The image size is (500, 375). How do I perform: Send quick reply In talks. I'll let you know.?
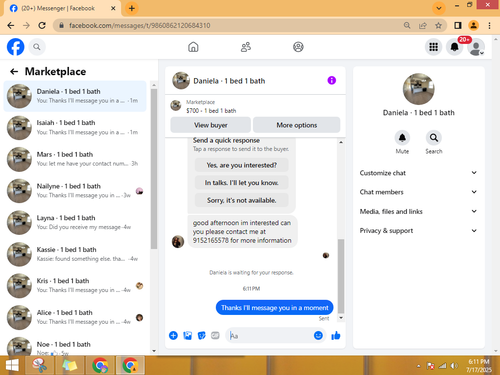(x=242, y=183)
